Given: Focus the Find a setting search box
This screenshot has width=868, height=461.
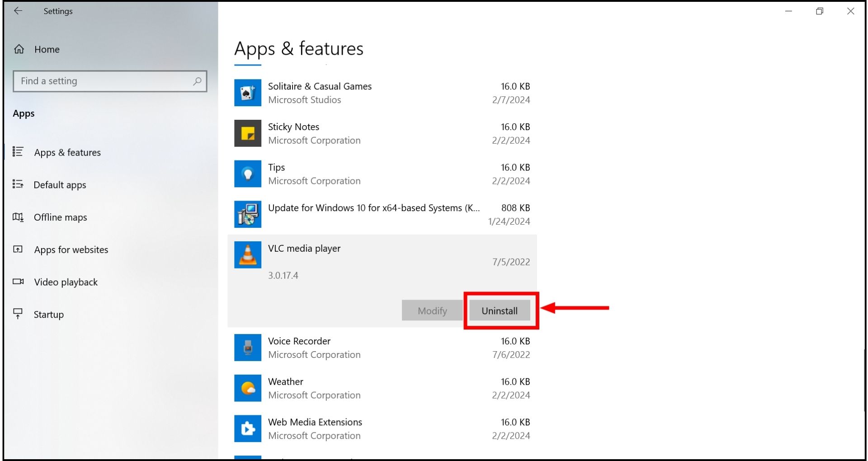Looking at the screenshot, I should (104, 81).
